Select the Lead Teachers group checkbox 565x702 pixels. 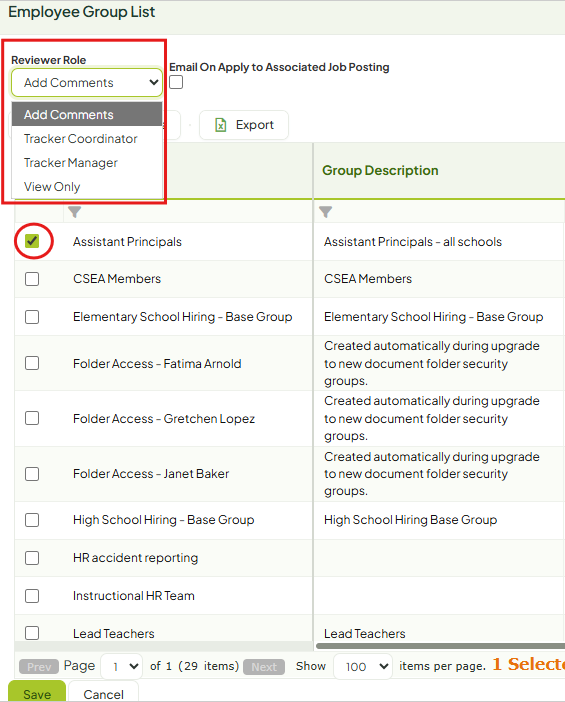[32, 633]
